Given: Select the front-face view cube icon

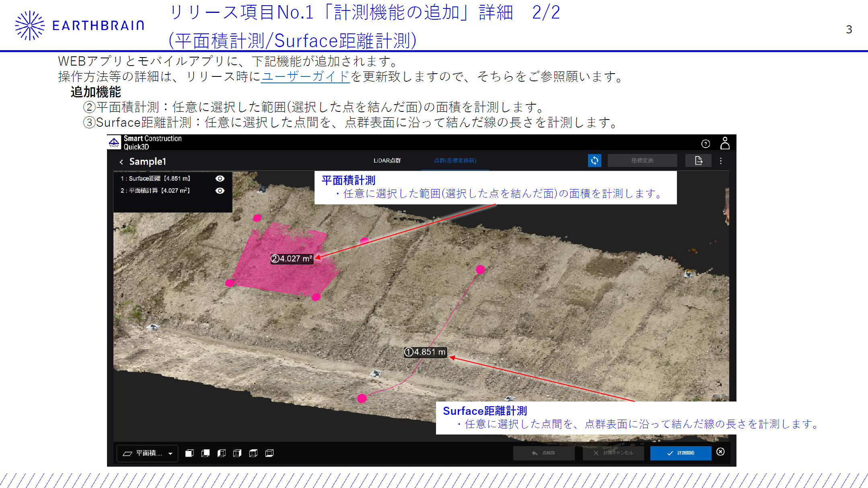Looking at the screenshot, I should coord(189,453).
